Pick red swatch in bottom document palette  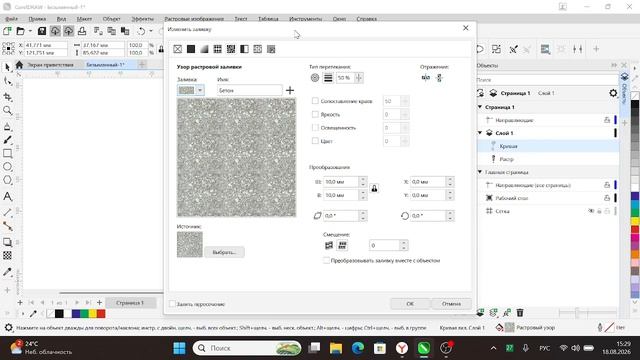[x=101, y=313]
